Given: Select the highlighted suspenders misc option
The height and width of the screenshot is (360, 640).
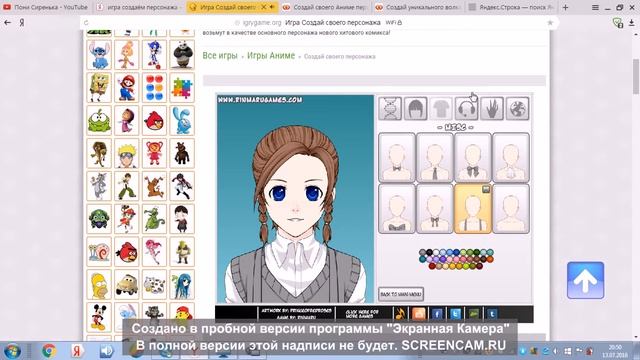Looking at the screenshot, I should pos(473,209).
